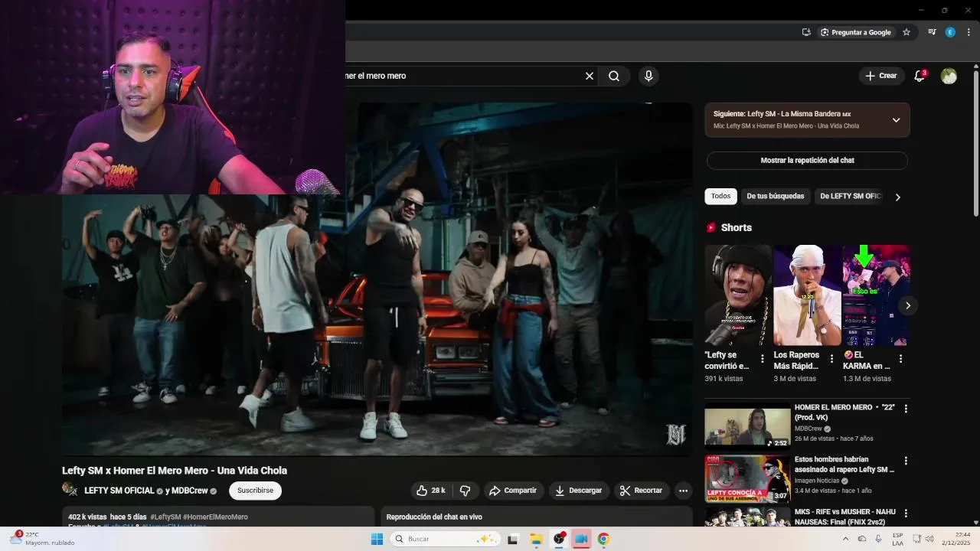Install page app icon in address bar
Screen dimensions: 980x551
pos(806,32)
